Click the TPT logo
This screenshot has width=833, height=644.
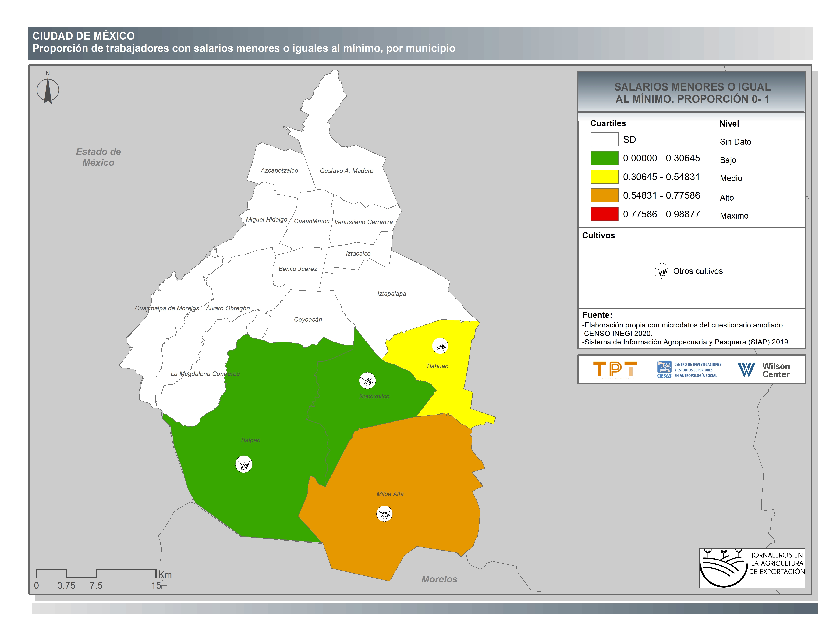pyautogui.click(x=615, y=369)
